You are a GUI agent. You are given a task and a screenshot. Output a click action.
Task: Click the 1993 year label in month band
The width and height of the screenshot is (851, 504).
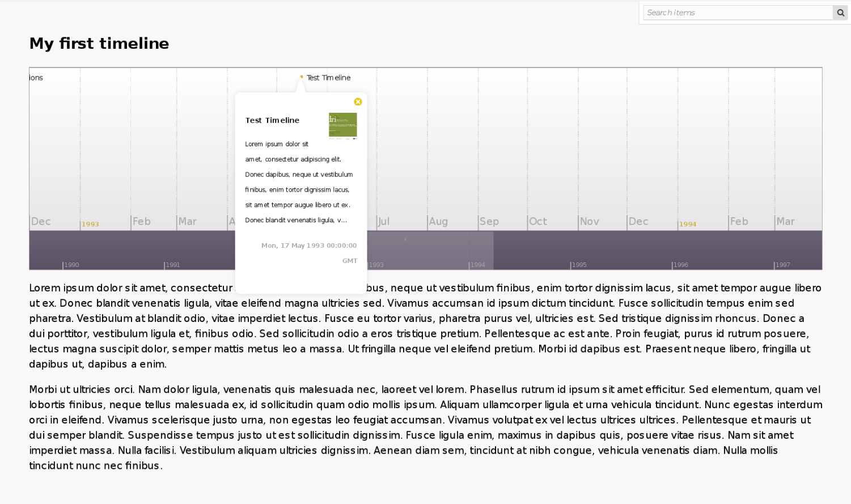[90, 224]
